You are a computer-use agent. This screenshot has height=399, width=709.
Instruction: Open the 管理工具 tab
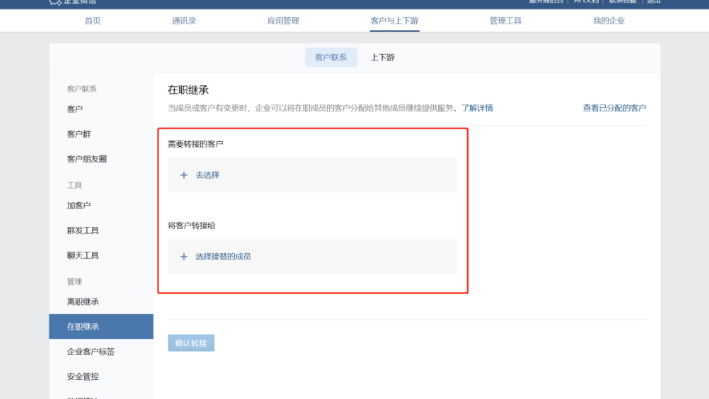506,21
